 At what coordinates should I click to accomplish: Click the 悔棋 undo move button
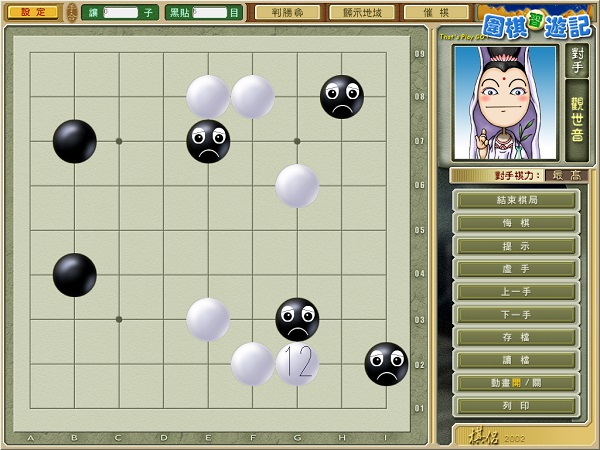[x=516, y=223]
